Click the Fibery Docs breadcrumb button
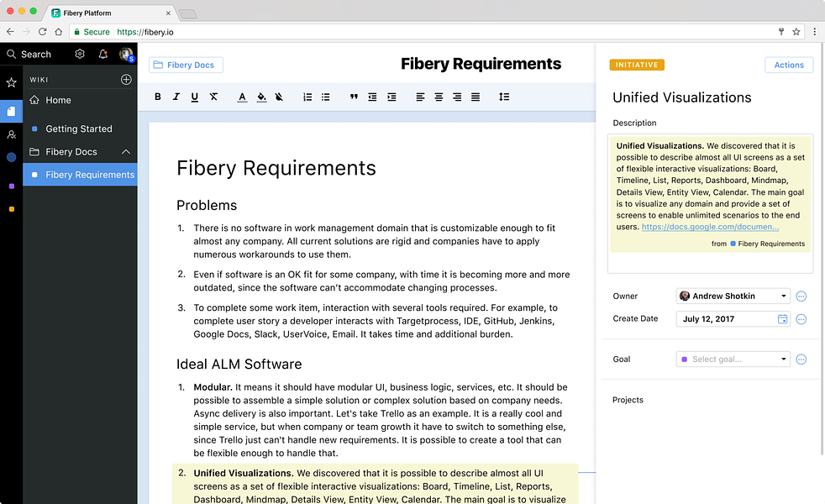 186,65
